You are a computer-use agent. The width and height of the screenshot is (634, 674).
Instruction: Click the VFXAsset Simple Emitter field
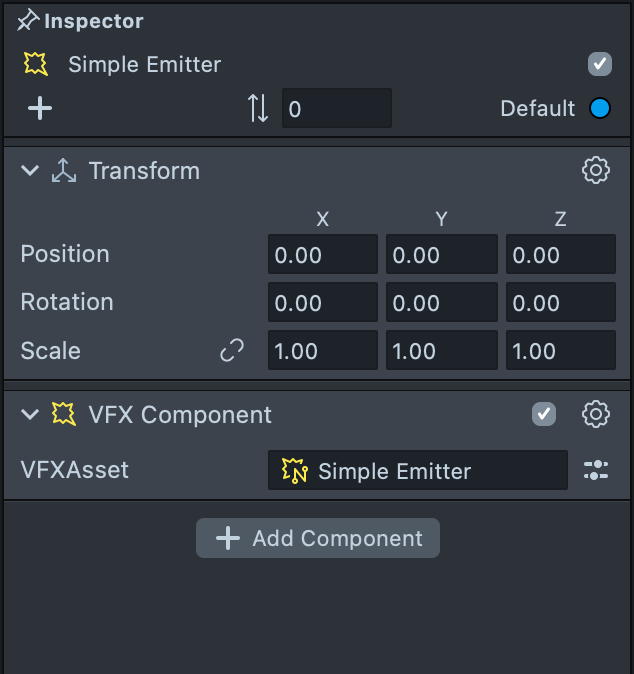[417, 470]
